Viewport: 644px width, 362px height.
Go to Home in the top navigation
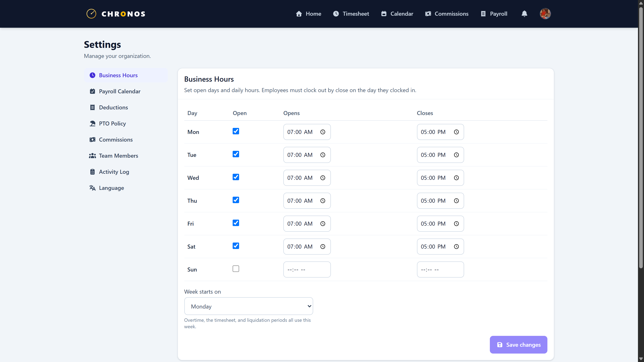pyautogui.click(x=309, y=14)
